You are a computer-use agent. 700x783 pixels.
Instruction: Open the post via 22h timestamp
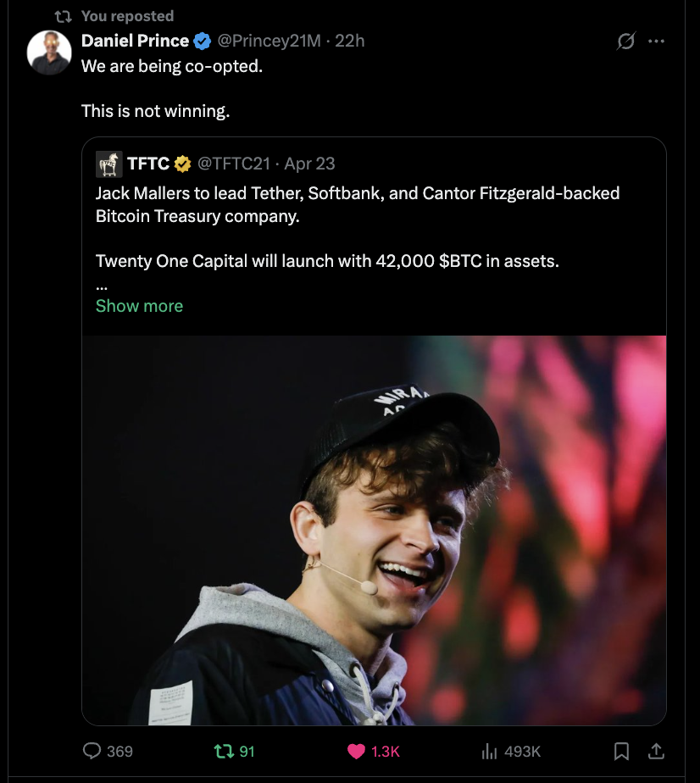click(350, 41)
